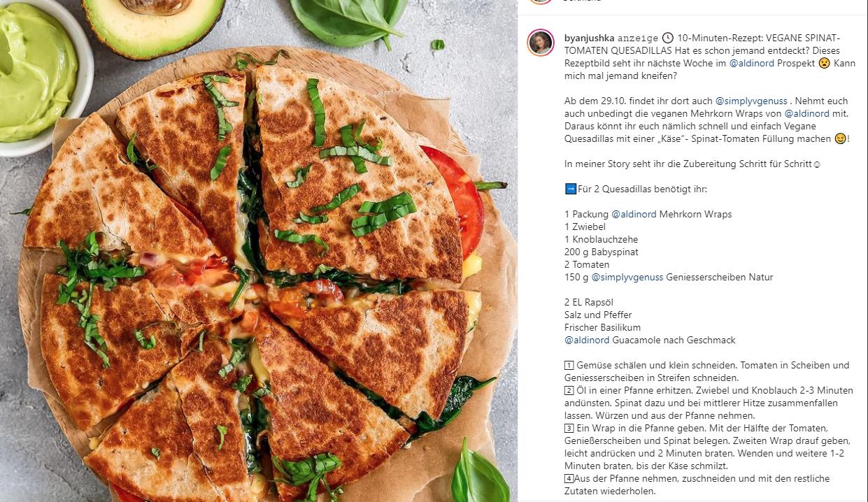868x502 pixels.
Task: Open byanjushka's round profile picture
Action: point(541,43)
